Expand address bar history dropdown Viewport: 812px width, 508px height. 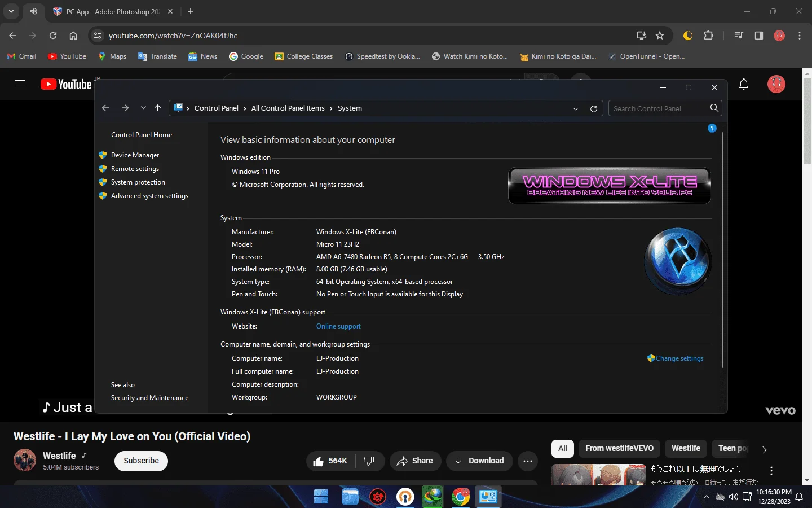576,109
